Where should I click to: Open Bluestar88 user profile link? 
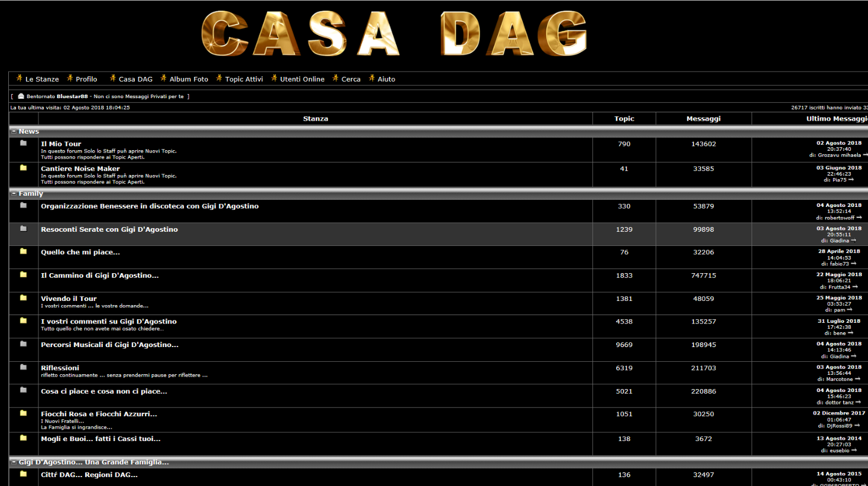click(72, 96)
